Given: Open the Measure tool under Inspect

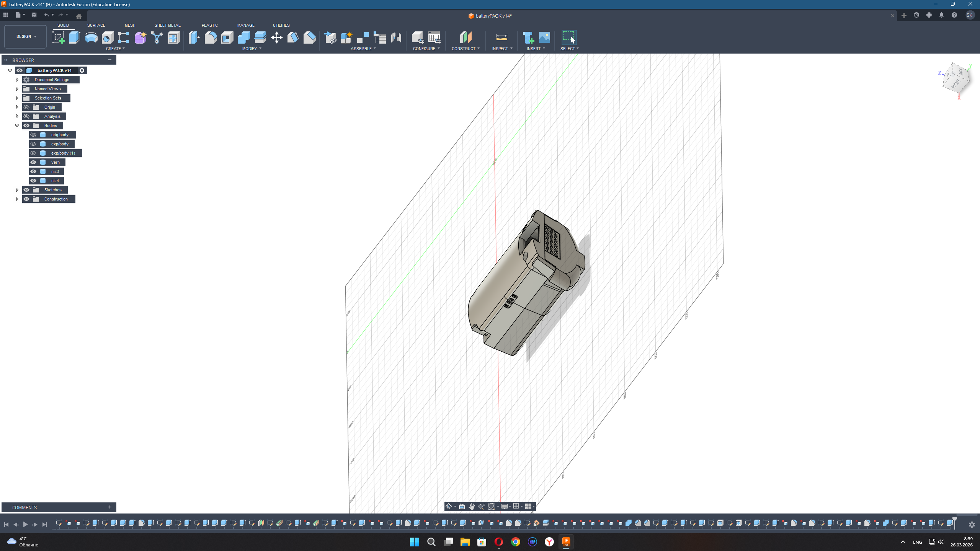Looking at the screenshot, I should click(501, 37).
